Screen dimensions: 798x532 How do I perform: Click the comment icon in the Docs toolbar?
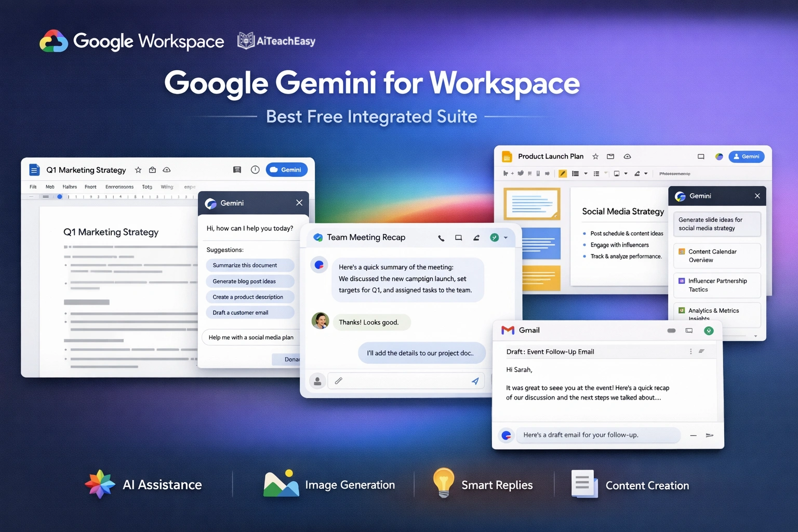click(237, 170)
